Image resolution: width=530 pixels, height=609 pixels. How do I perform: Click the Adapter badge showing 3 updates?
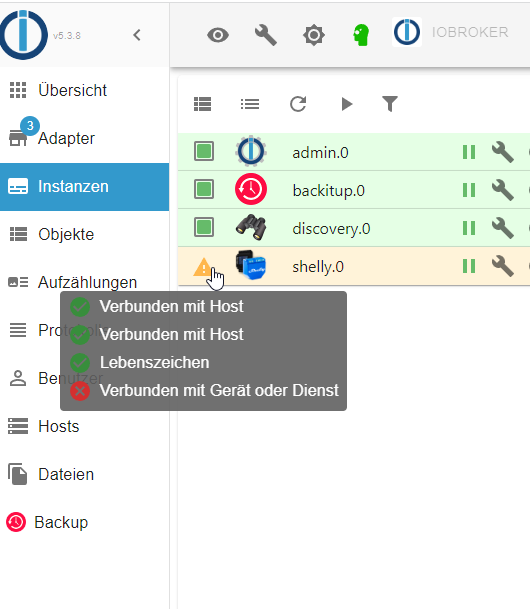click(30, 126)
